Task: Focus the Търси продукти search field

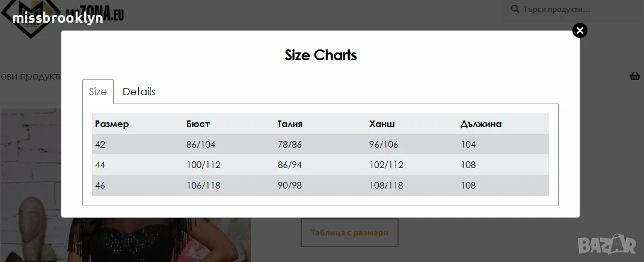Action: (x=572, y=9)
